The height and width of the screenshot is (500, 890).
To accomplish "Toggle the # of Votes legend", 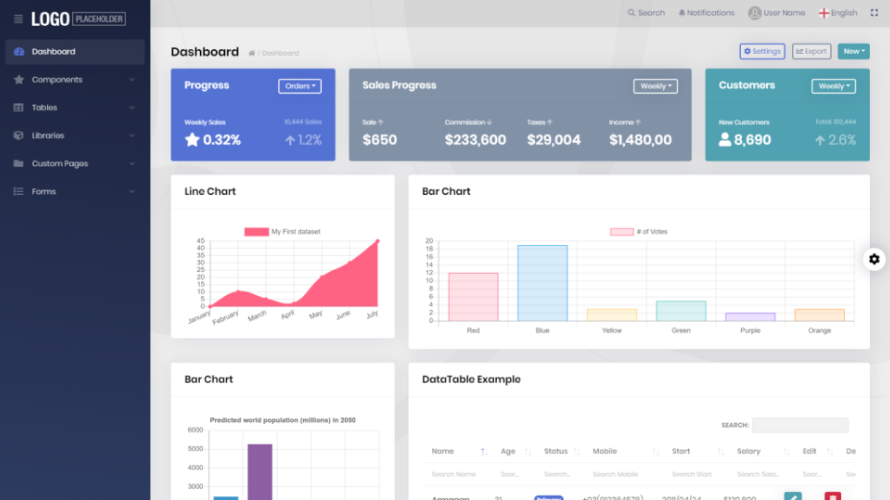I will tap(639, 232).
